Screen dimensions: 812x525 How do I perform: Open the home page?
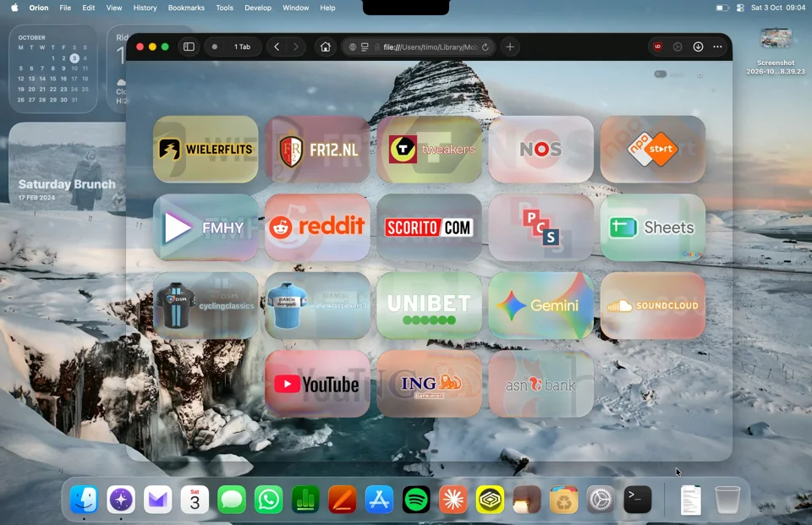click(325, 46)
